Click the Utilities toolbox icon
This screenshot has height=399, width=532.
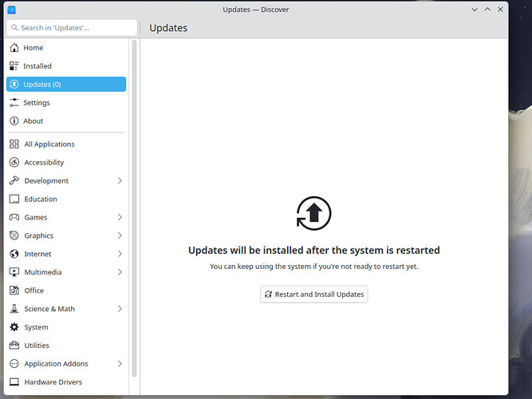14,346
